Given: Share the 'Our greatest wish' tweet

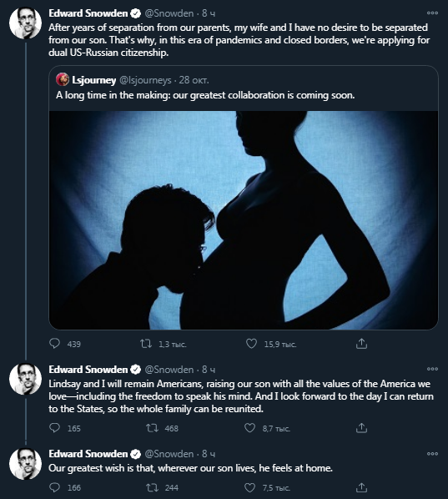Looking at the screenshot, I should click(x=361, y=487).
